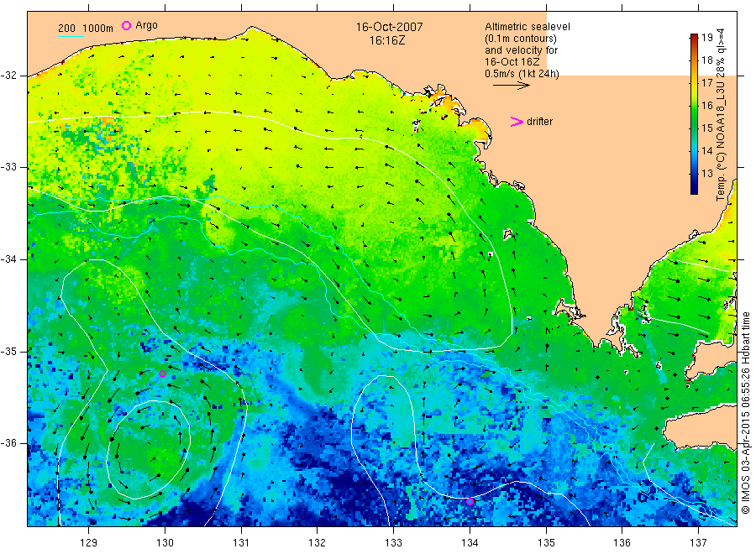Viewport: 756px width, 554px height.
Task: Click the "drifter" legend label
Action: [x=539, y=122]
